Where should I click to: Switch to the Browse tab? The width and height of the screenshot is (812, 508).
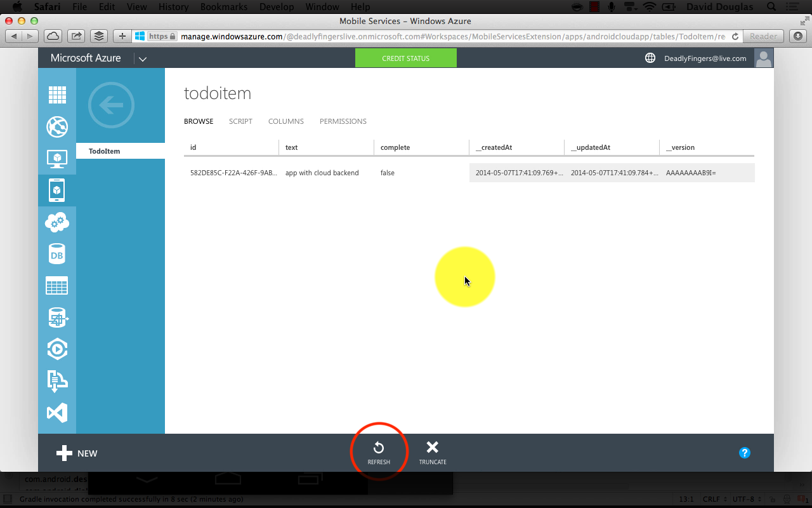point(199,121)
